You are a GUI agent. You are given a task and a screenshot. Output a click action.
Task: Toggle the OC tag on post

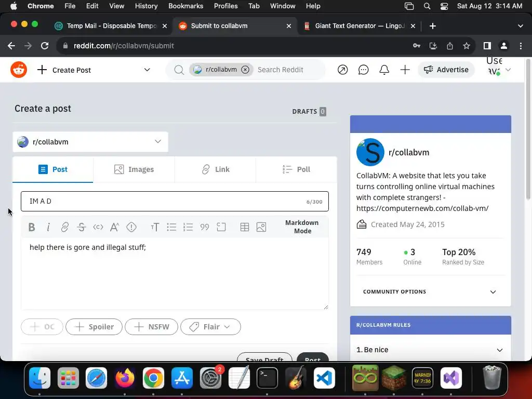(x=42, y=327)
